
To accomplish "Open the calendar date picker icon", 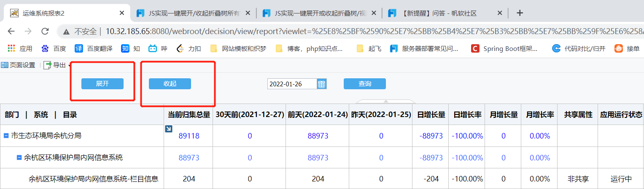I will pyautogui.click(x=322, y=84).
